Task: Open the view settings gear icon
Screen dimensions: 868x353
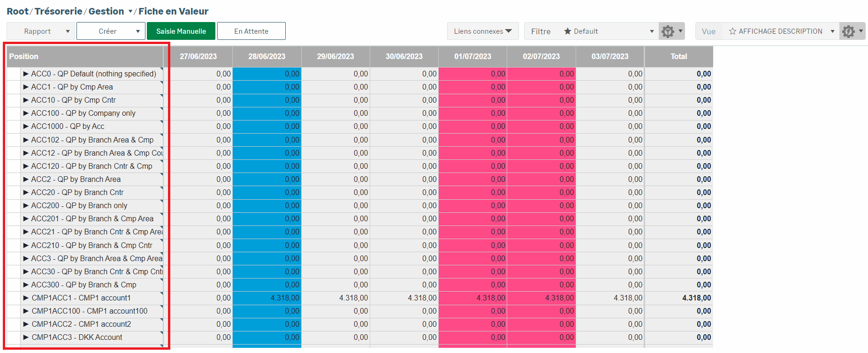Action: [848, 31]
